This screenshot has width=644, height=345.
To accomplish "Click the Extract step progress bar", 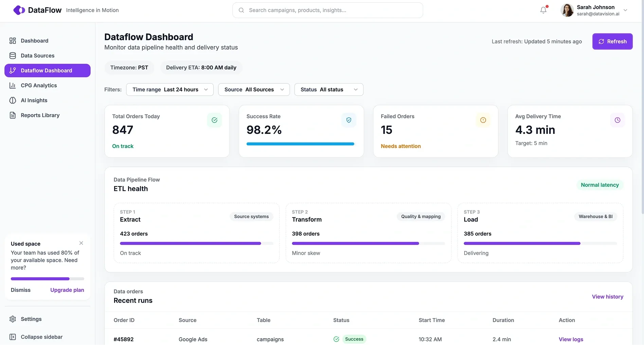I will [x=196, y=243].
